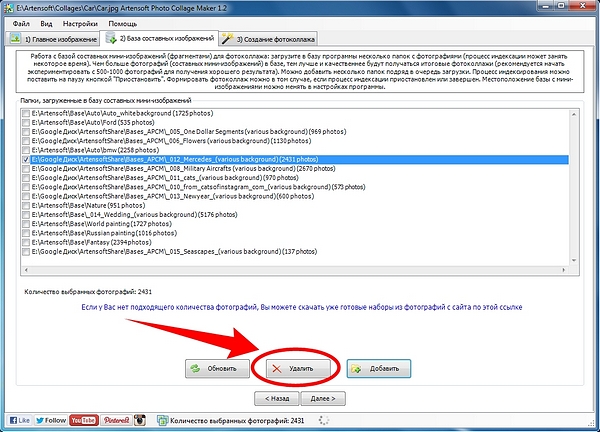The height and width of the screenshot is (432, 600).
Task: Open the Pinterest link icon
Action: [x=116, y=420]
